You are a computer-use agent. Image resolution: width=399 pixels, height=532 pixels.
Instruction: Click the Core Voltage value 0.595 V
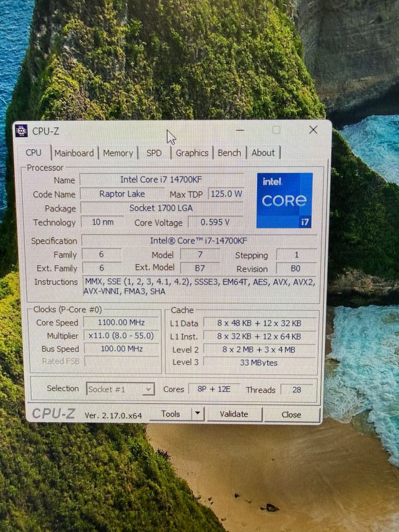tap(216, 222)
